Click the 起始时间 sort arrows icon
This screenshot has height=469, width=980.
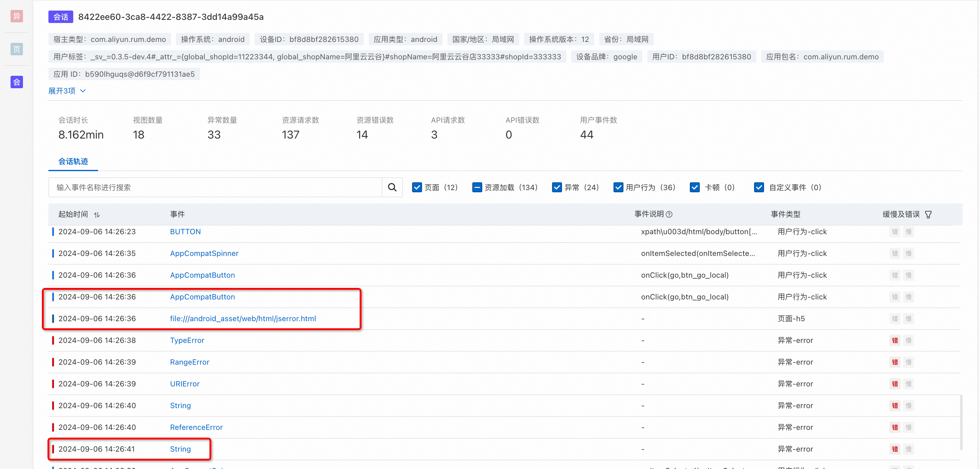(97, 215)
